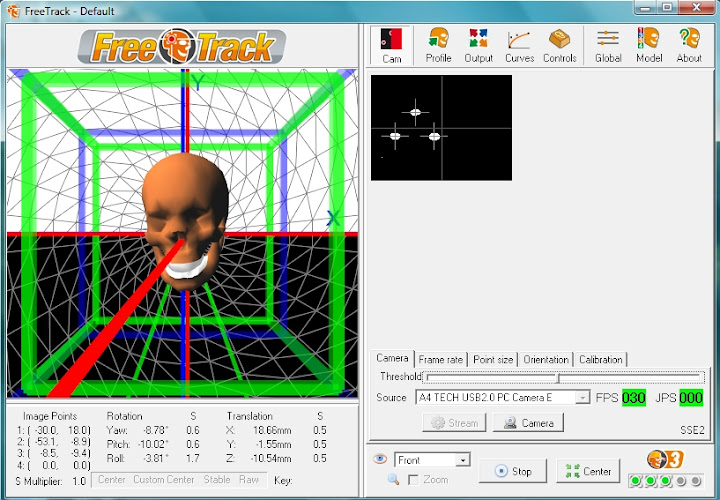Click the Center button
This screenshot has width=720, height=500.
pos(588,471)
